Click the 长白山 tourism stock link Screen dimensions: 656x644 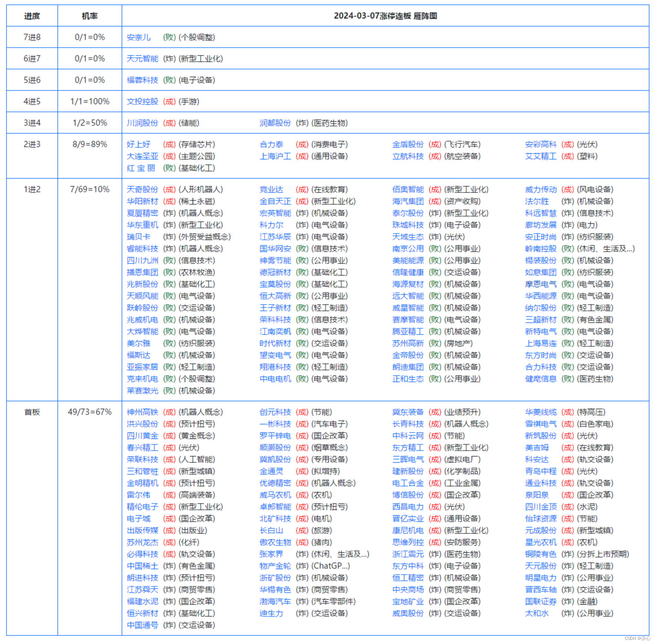click(271, 531)
